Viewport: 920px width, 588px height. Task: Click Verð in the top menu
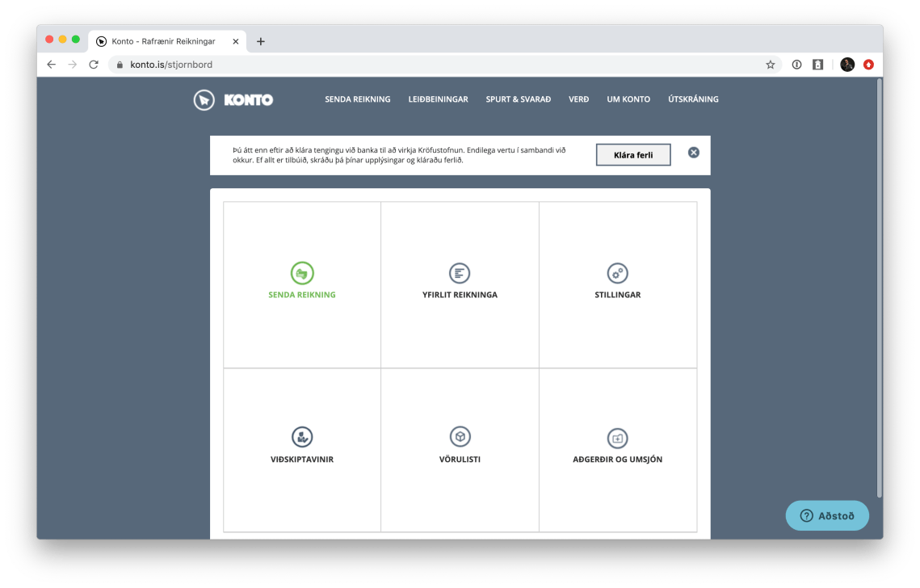pos(578,99)
